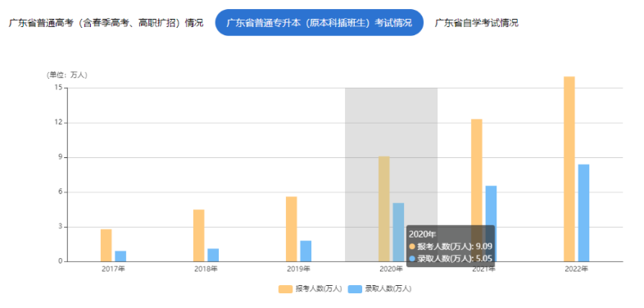Click the 2017年 orange 报考人数 bar
644x308 pixels.
click(x=106, y=245)
